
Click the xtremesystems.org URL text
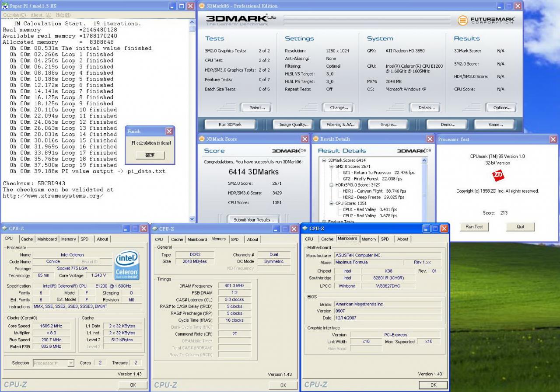53,196
